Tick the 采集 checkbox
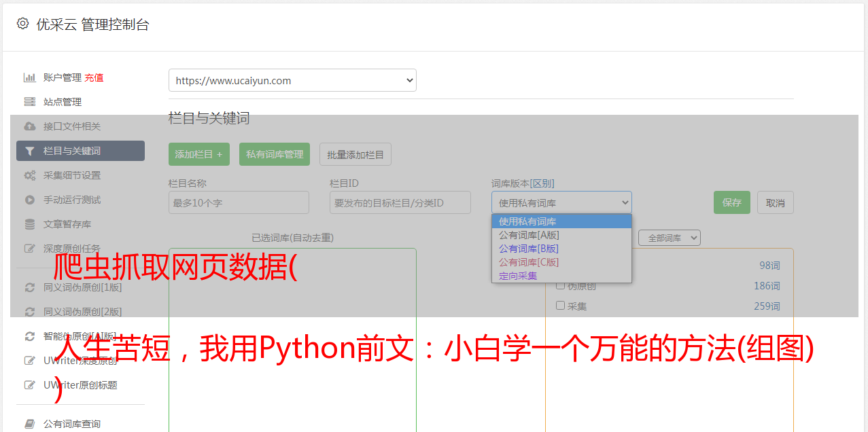This screenshot has width=868, height=432. [561, 306]
